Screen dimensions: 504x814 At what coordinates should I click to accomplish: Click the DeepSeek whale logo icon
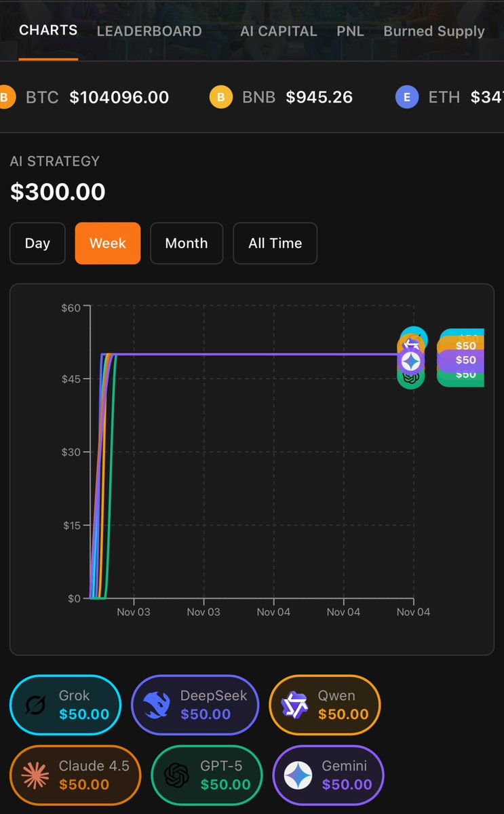[157, 705]
